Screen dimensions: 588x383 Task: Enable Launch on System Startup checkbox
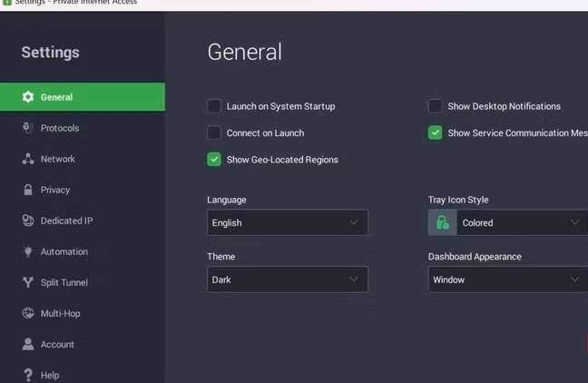coord(214,106)
